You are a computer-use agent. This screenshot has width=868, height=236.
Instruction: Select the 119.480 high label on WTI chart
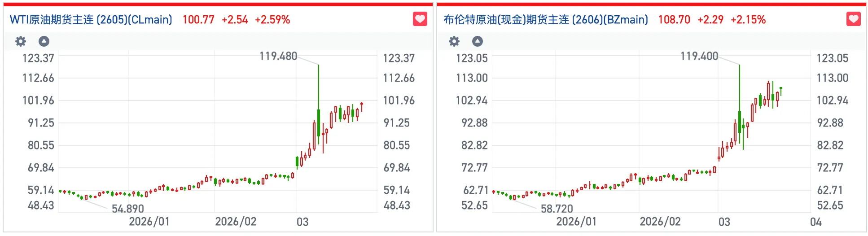278,56
